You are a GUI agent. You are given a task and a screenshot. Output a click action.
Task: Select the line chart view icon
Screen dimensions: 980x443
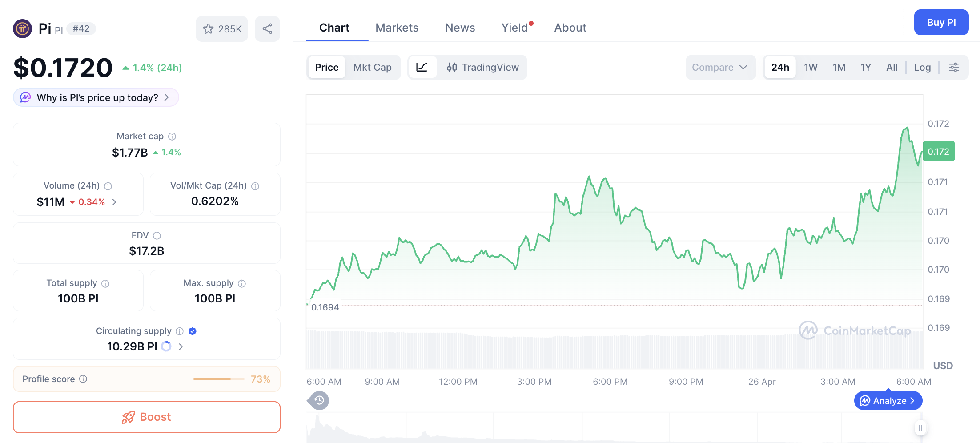(422, 67)
